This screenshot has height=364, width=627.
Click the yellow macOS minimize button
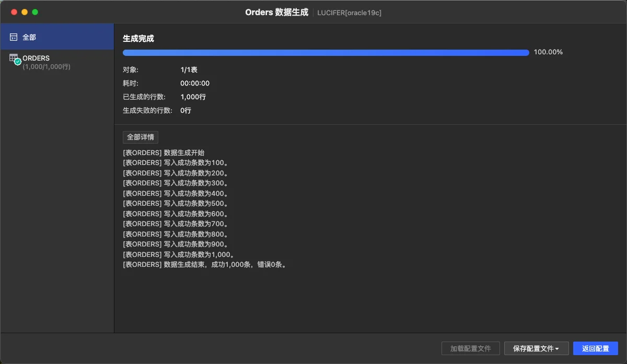coord(25,12)
